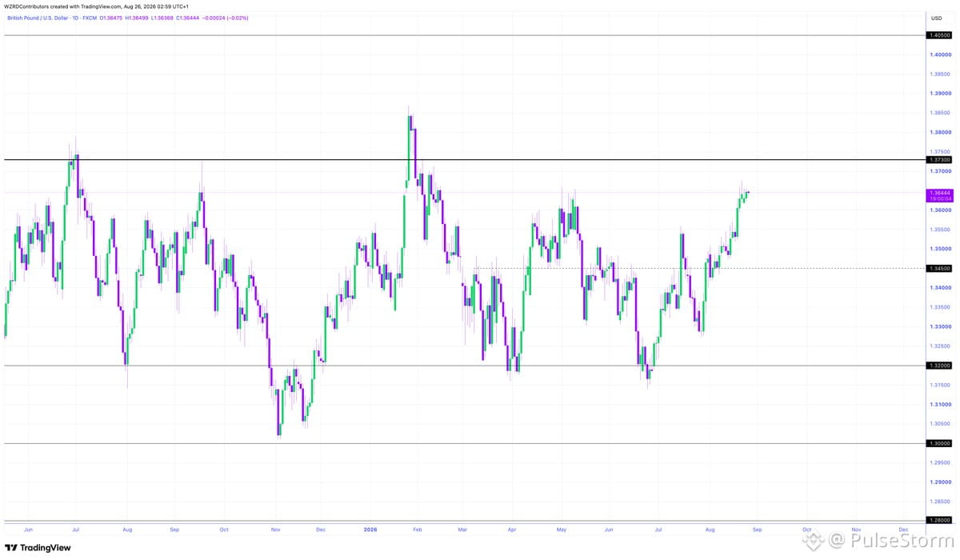Click the 1.40000 price axis label

939,54
